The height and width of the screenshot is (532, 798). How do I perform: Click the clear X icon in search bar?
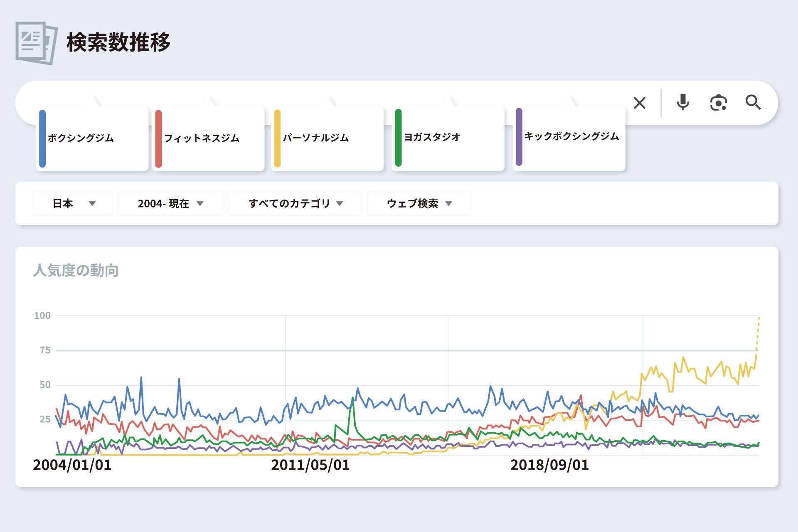(x=639, y=103)
